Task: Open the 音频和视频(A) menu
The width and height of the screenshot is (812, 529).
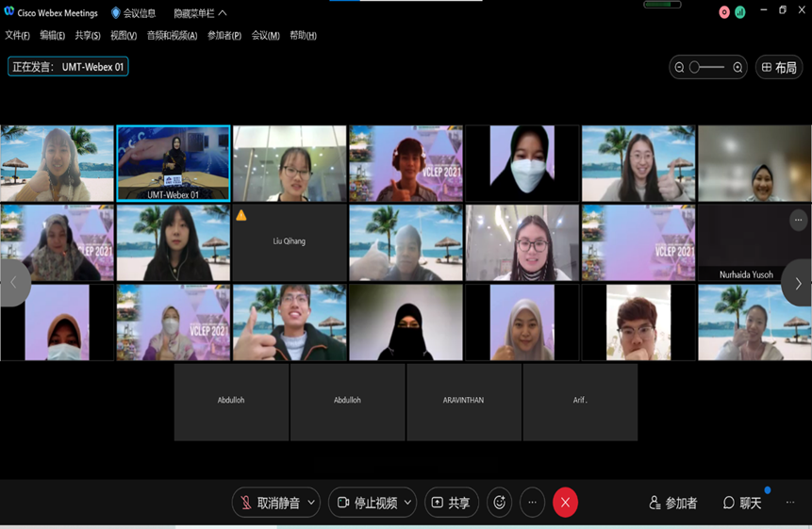Action: coord(172,36)
